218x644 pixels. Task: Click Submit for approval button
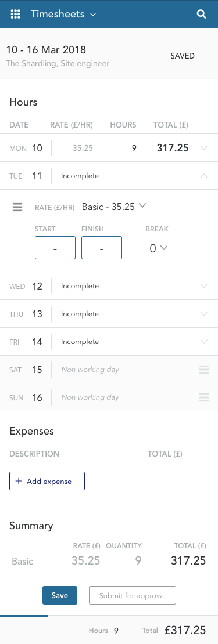coord(133,595)
